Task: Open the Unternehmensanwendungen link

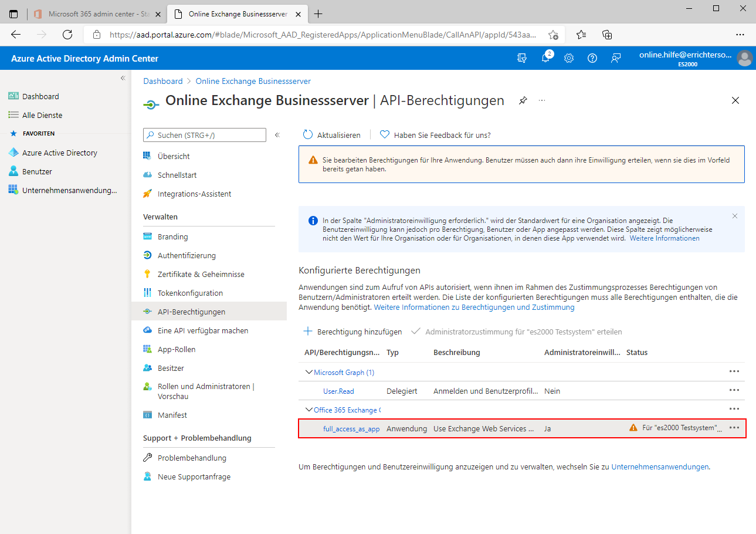Action: 660,467
